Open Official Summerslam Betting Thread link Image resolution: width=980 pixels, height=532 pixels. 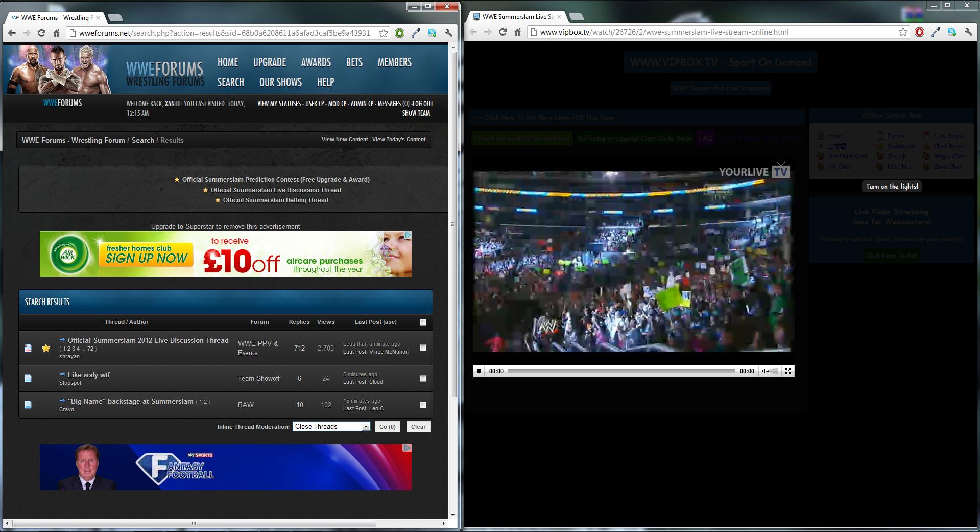coord(275,200)
